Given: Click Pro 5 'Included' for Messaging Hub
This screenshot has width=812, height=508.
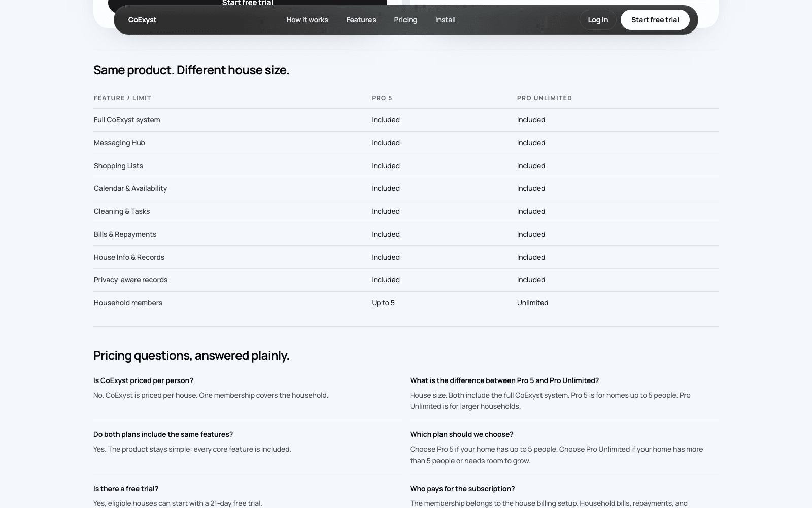Looking at the screenshot, I should (x=386, y=143).
